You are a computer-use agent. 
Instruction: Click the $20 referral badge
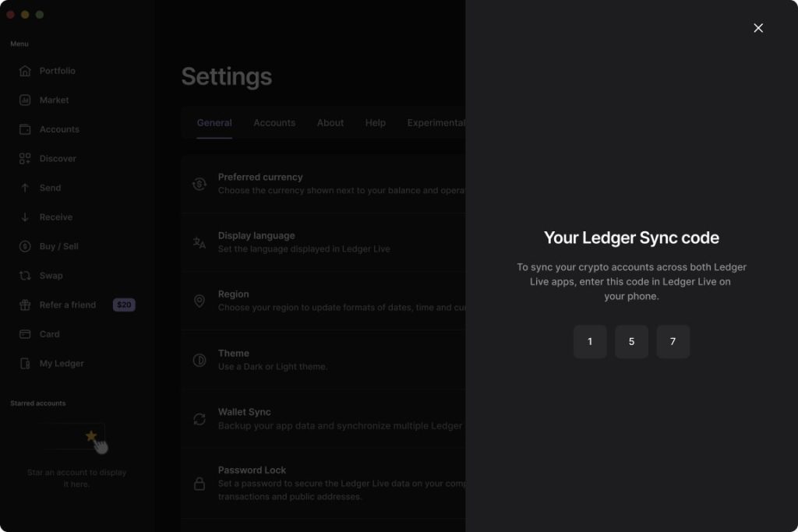pyautogui.click(x=124, y=305)
